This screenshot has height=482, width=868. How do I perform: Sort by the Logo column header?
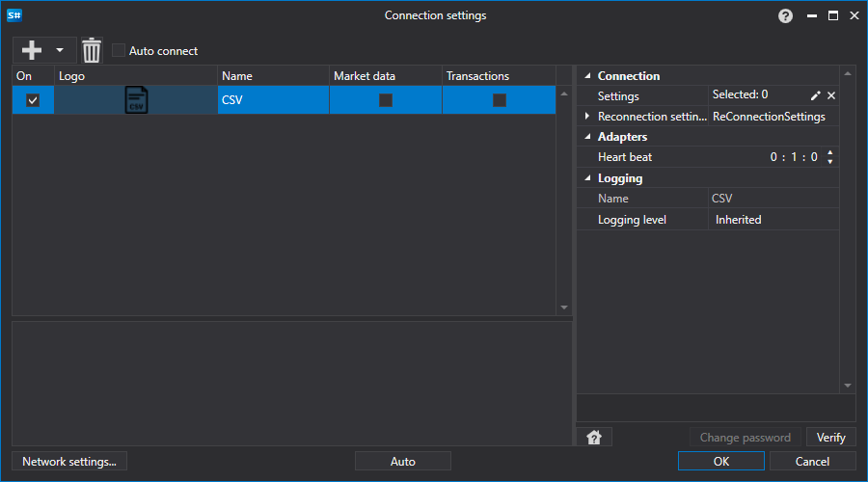pos(136,76)
